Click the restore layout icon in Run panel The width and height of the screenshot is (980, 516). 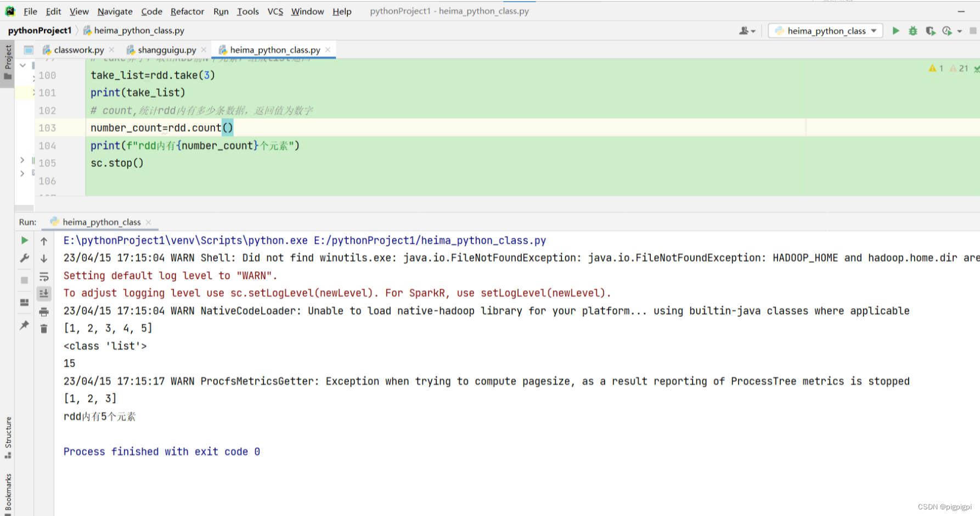tap(25, 302)
